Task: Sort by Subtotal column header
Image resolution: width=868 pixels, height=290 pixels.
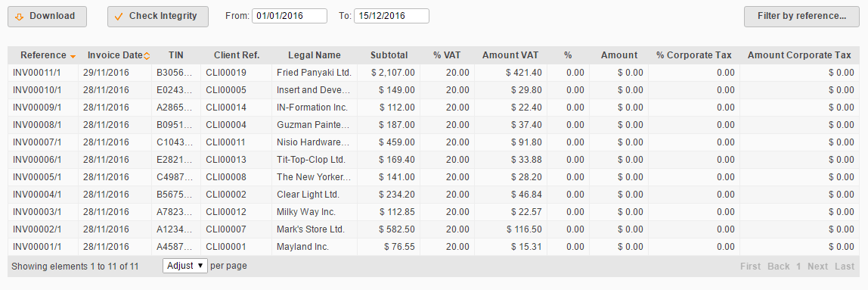Action: click(x=389, y=55)
